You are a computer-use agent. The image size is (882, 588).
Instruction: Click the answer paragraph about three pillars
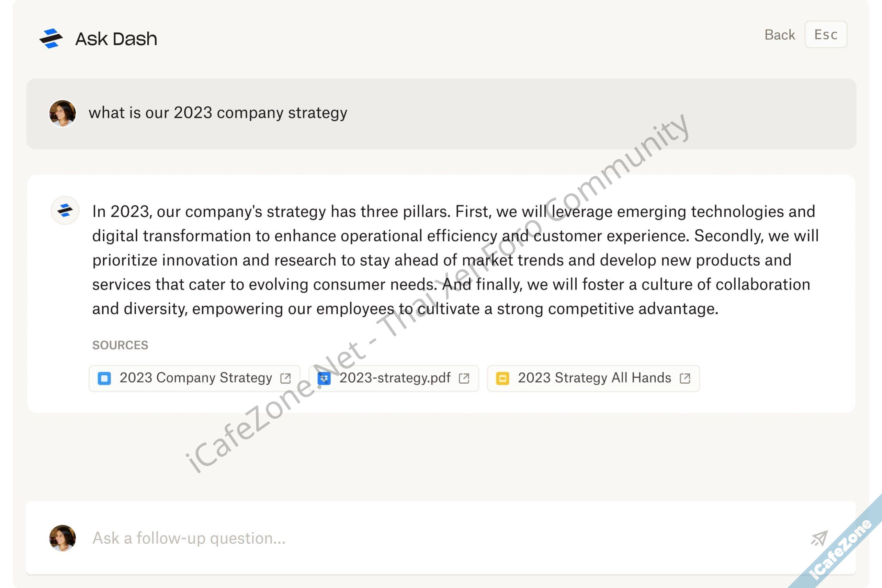tap(454, 260)
